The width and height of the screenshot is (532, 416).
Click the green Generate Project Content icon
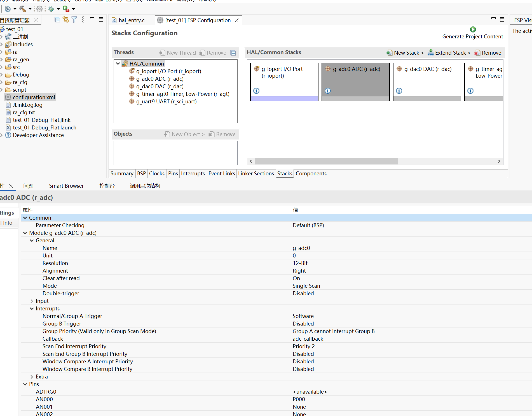(473, 29)
